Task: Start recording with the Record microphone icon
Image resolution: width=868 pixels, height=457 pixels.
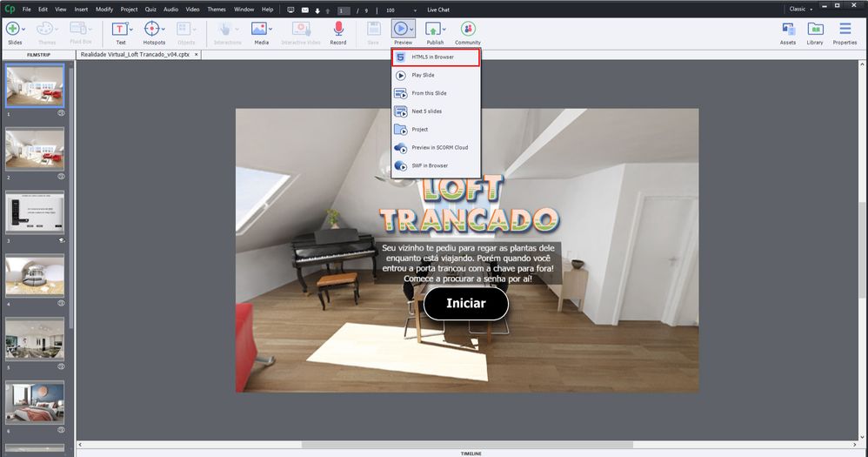Action: tap(337, 30)
